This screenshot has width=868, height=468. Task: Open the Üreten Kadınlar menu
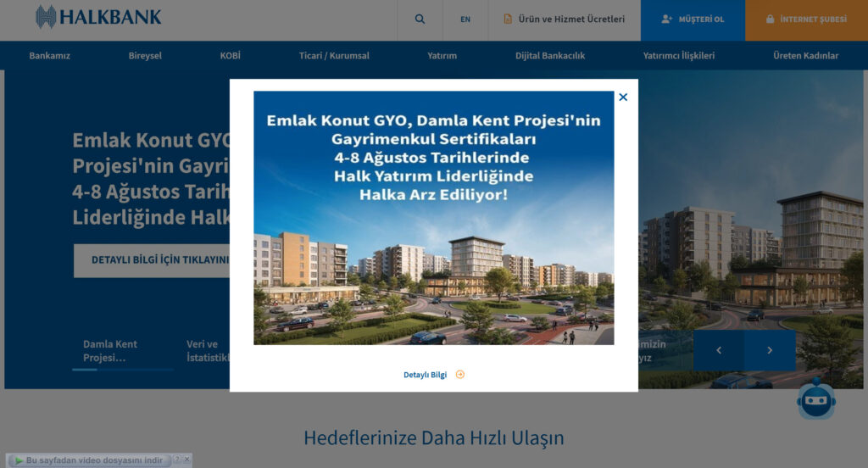pyautogui.click(x=805, y=55)
